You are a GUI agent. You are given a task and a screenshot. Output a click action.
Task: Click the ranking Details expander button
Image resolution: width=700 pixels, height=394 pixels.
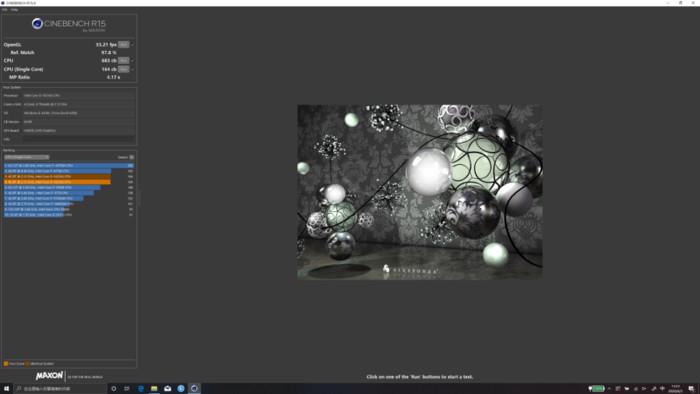tap(131, 157)
